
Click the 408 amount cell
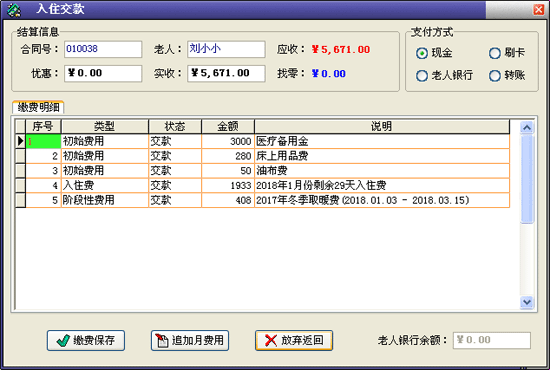coord(228,200)
